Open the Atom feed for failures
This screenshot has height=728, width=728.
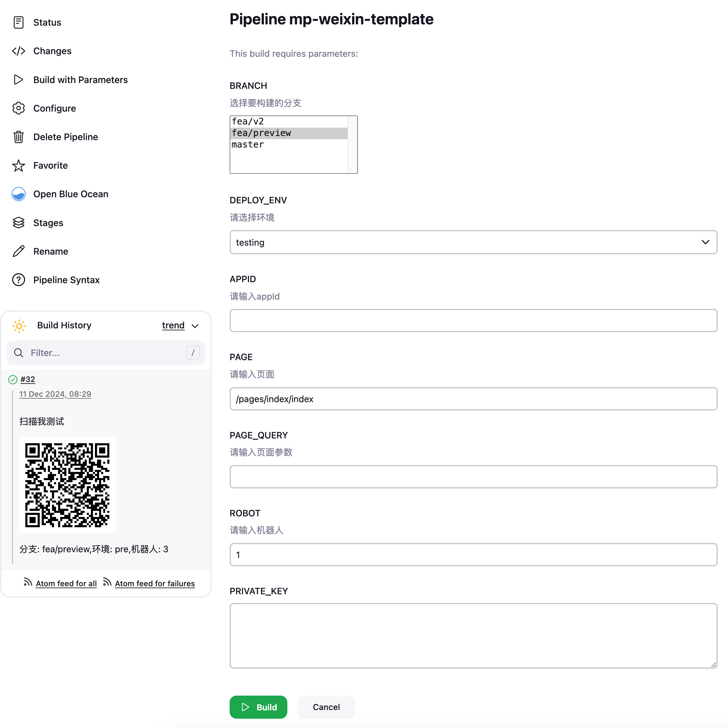(155, 583)
